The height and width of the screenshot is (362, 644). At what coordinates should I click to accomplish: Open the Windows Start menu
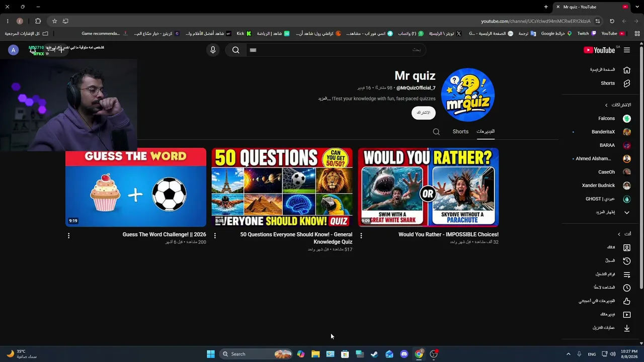(211, 354)
